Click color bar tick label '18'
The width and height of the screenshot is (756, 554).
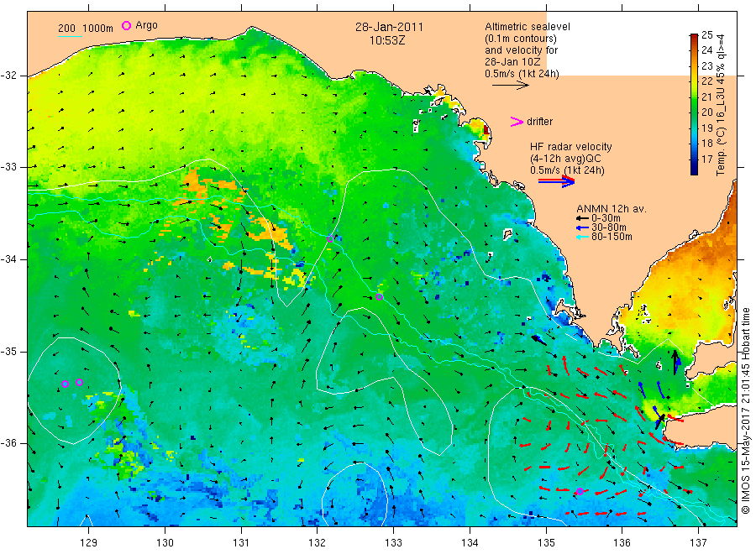pos(706,143)
